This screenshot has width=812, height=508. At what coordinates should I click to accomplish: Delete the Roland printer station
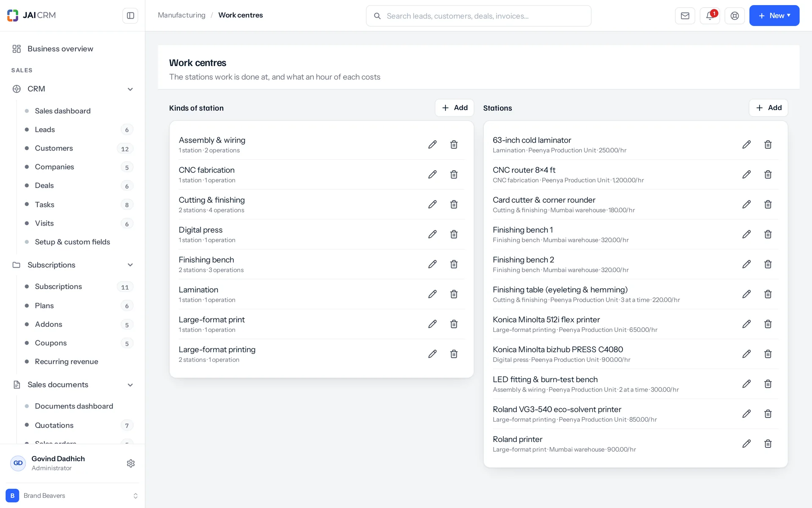pos(768,444)
